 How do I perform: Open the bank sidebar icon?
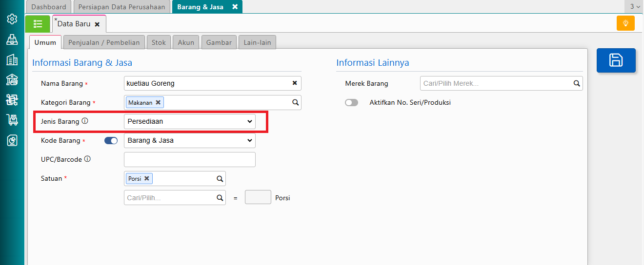[x=12, y=79]
